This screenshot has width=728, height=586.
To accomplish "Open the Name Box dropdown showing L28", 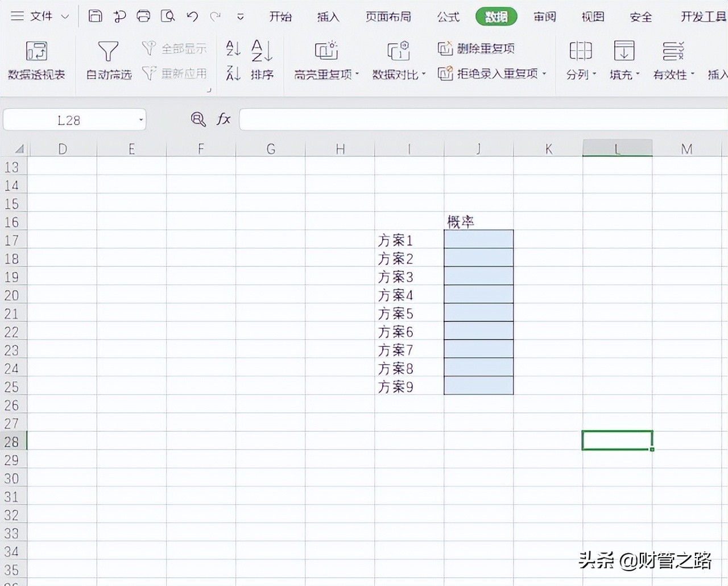I will point(140,119).
